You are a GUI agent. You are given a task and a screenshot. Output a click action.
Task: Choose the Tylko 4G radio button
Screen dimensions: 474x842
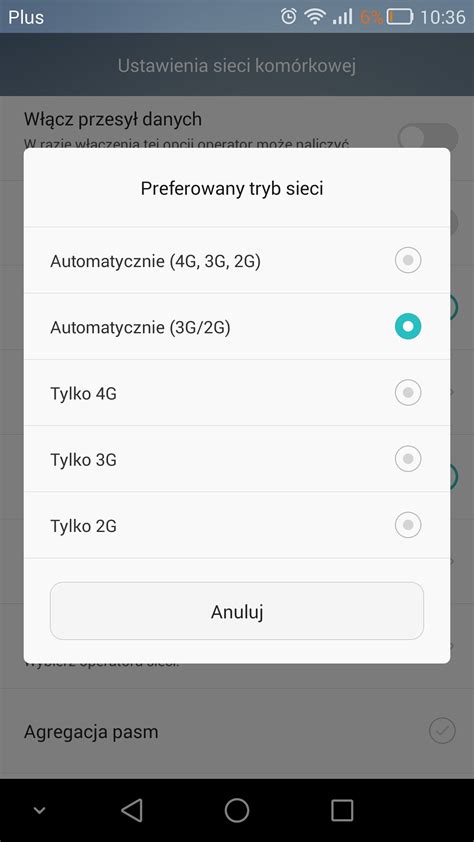point(408,393)
